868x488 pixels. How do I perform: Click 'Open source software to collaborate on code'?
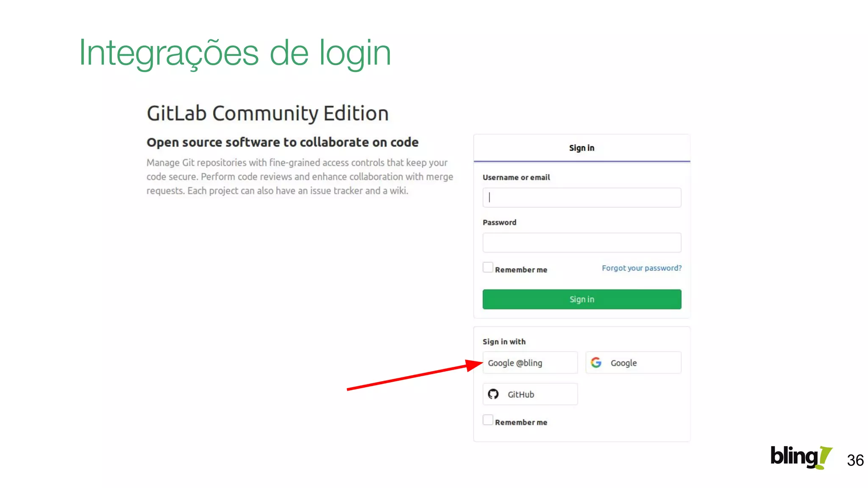282,142
